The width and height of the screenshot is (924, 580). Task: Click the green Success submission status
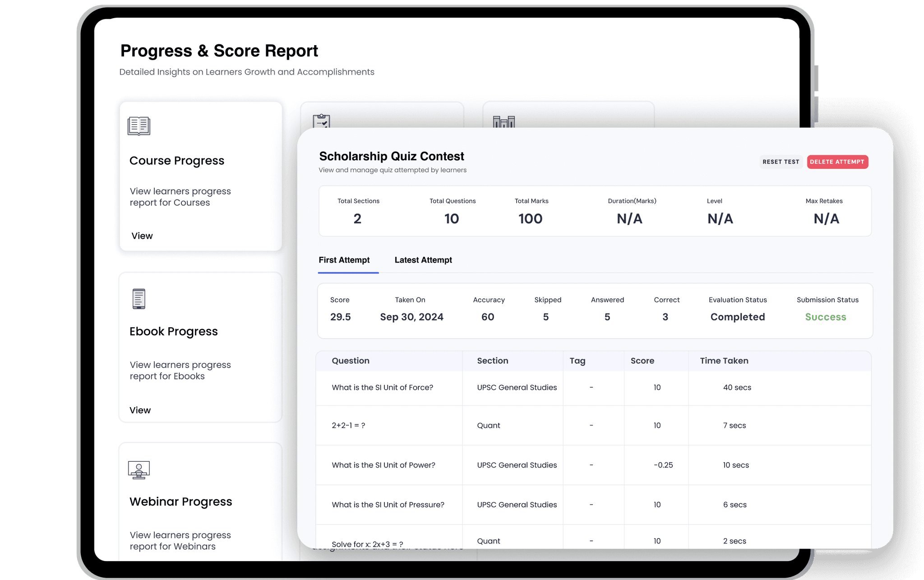825,317
